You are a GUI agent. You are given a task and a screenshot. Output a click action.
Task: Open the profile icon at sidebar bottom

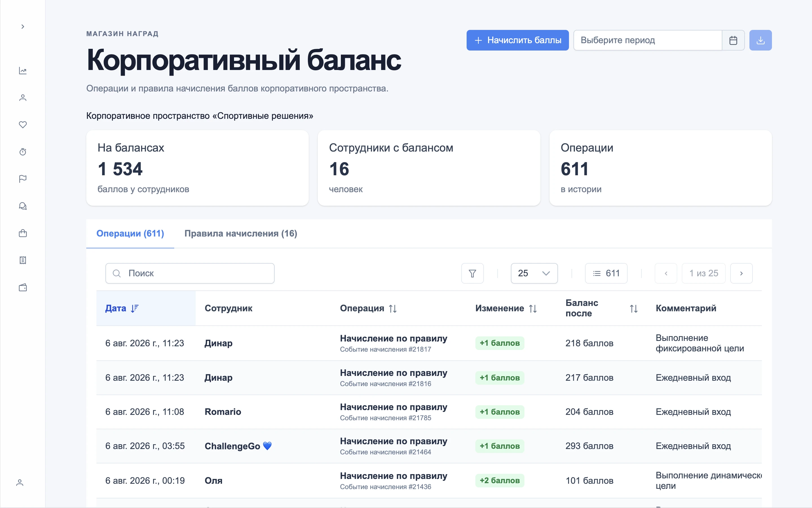(x=20, y=483)
